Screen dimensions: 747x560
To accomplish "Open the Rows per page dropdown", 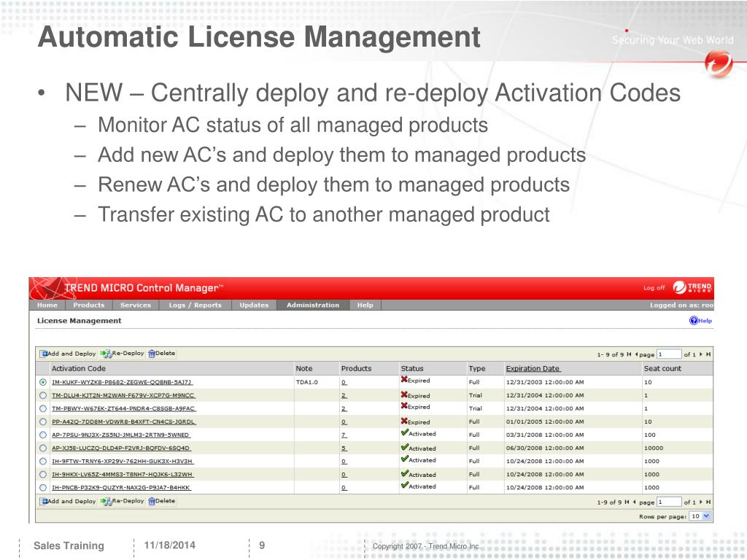I will coord(700,516).
